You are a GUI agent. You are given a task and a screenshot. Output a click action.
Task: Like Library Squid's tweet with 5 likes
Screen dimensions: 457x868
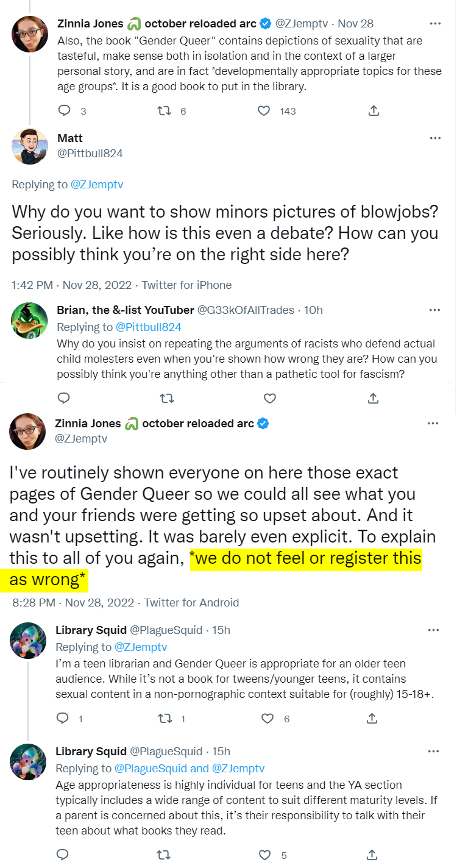265,855
